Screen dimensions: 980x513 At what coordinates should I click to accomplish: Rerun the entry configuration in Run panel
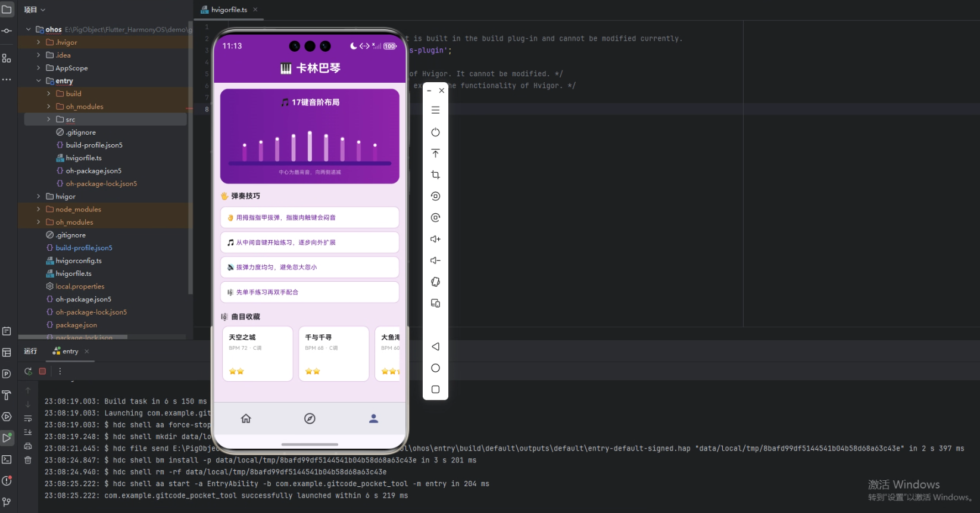[28, 371]
